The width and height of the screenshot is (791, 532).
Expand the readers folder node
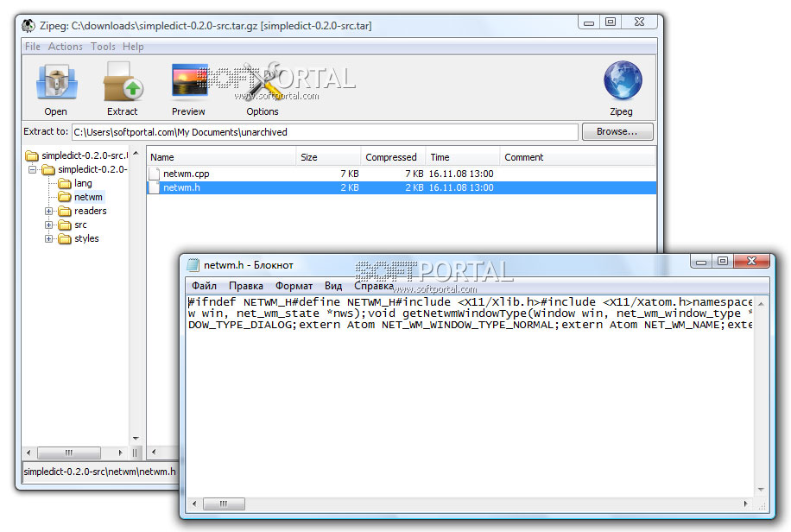click(x=48, y=211)
